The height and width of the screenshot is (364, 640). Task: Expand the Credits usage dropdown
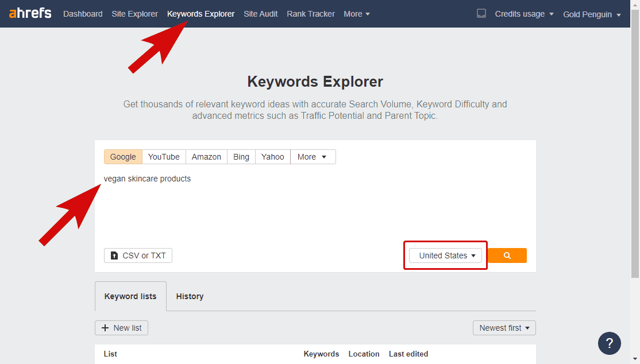coord(524,14)
